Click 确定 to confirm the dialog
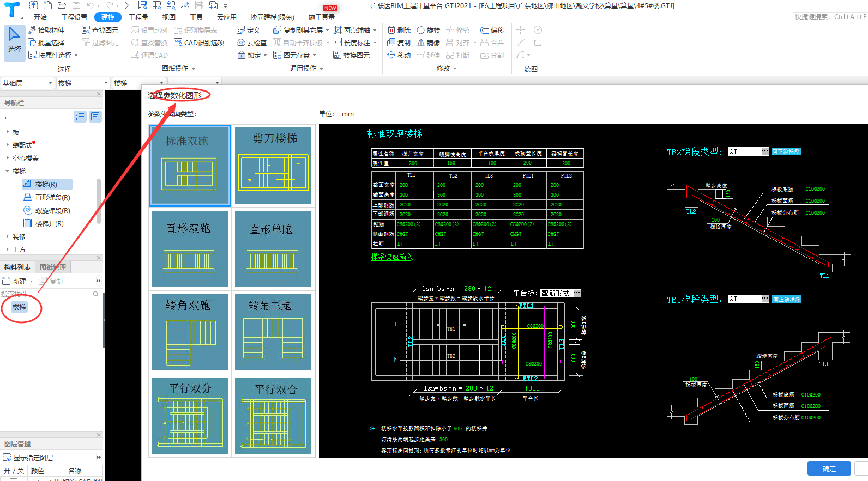Image resolution: width=868 pixels, height=481 pixels. click(x=829, y=468)
